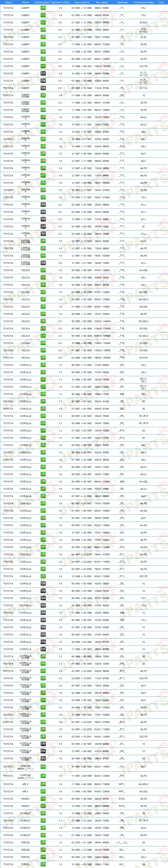Click the Pojemność silnika column header
This screenshot has height=868, width=168.
tap(60, 2)
